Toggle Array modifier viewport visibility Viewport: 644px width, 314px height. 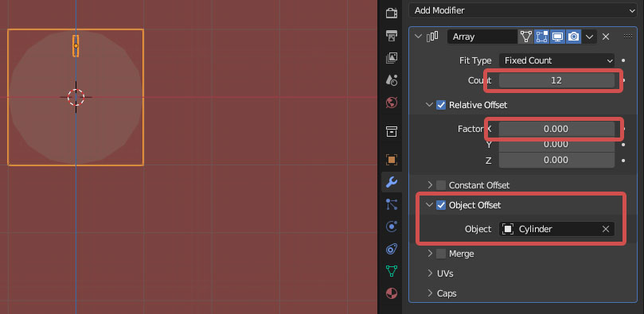tap(557, 37)
